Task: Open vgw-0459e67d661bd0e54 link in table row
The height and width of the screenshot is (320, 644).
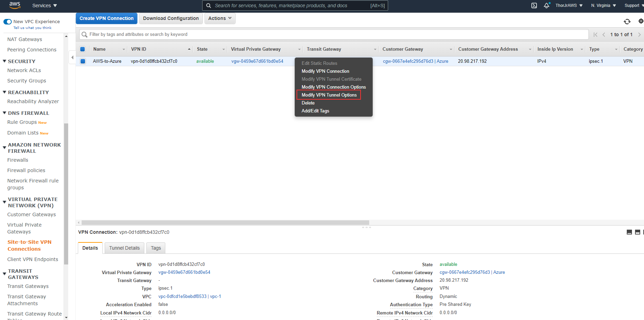Action: 257,61
